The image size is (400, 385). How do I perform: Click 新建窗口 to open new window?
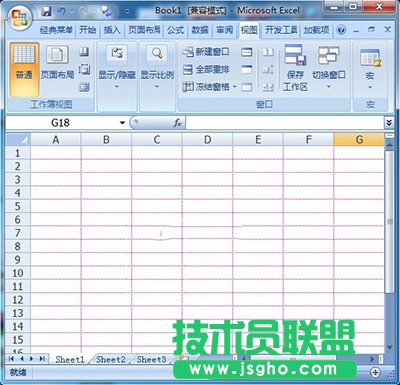coord(206,52)
